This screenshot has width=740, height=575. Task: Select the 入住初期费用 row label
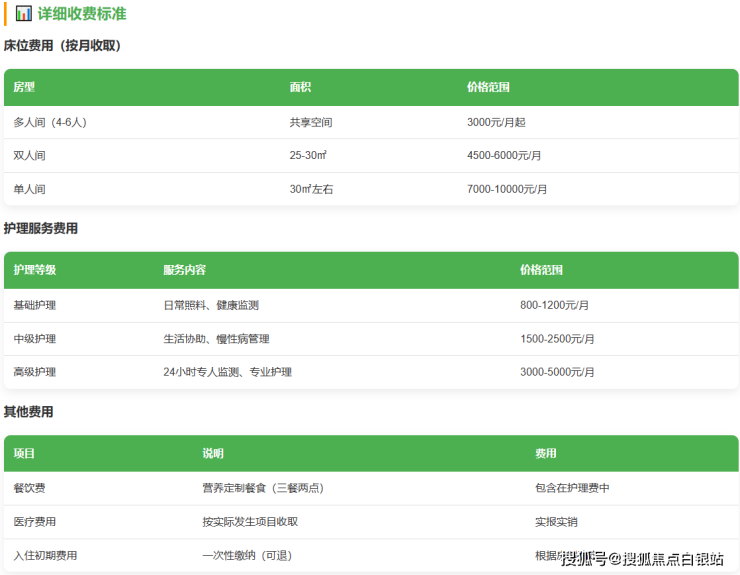coord(45,555)
